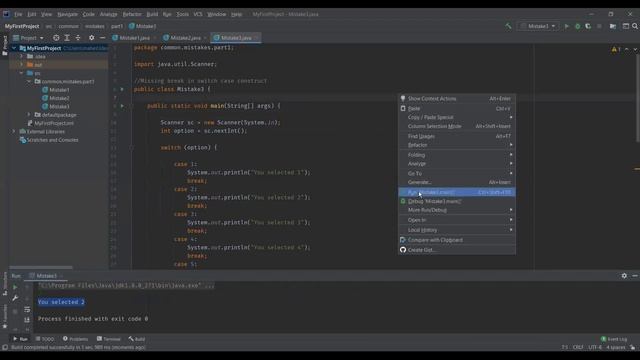Click Rerun green play icon in Run panel
Image resolution: width=640 pixels, height=360 pixels.
(x=15, y=287)
